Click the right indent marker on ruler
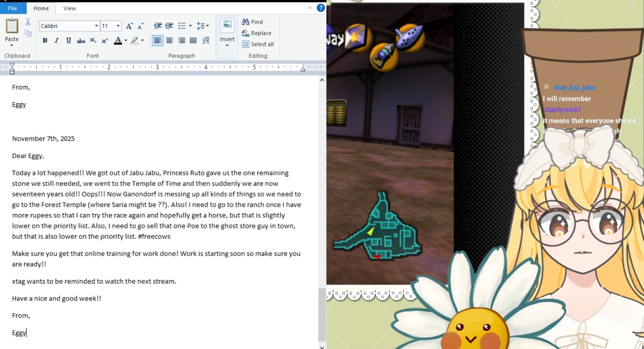The height and width of the screenshot is (349, 644). click(303, 68)
